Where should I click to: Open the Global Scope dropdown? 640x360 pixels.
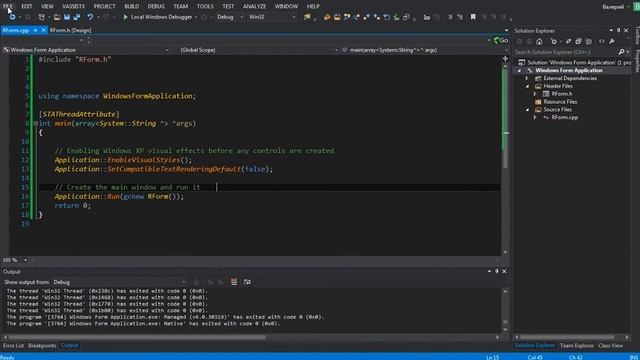click(x=259, y=50)
